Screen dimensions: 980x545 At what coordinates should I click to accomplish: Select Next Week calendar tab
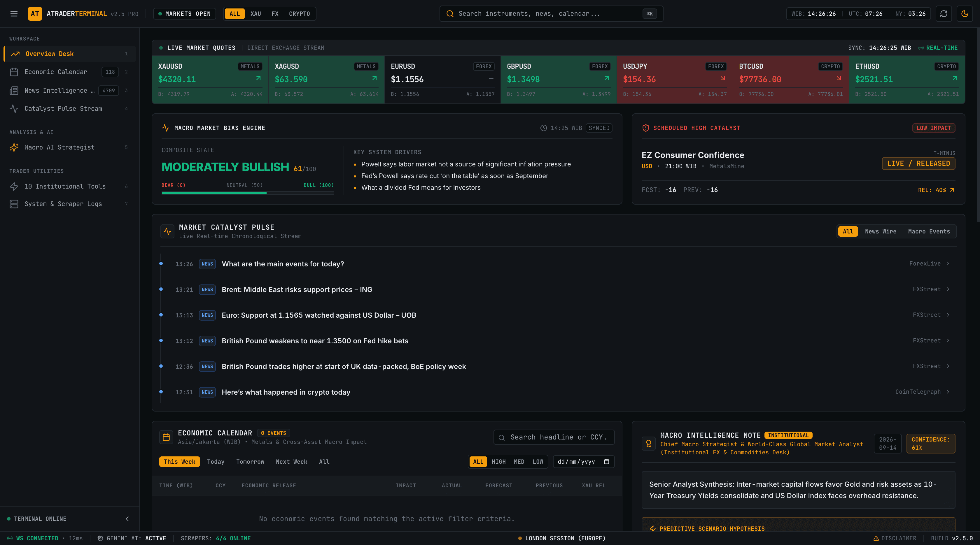(291, 462)
